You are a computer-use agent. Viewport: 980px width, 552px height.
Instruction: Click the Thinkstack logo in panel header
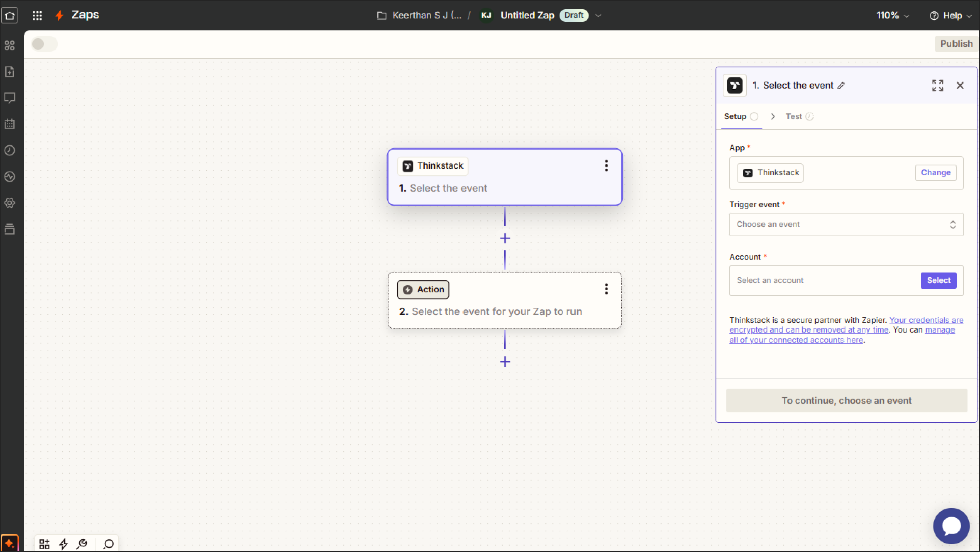point(734,86)
